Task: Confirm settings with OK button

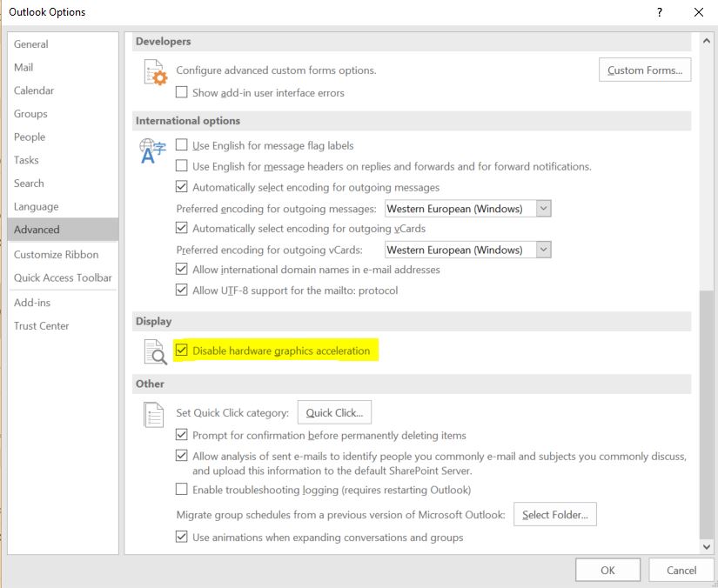Action: [607, 570]
